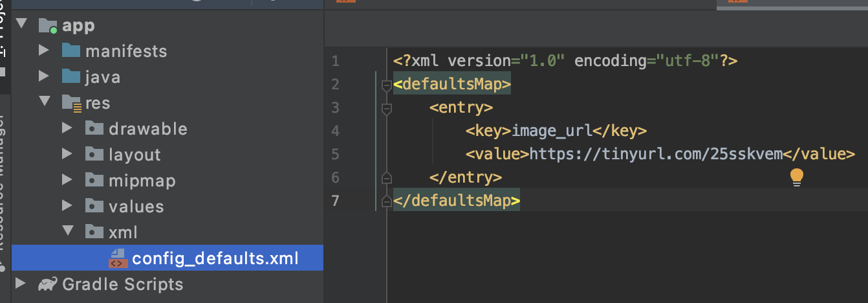
Task: Fold the defaultsMap tag at line 2
Action: click(387, 85)
